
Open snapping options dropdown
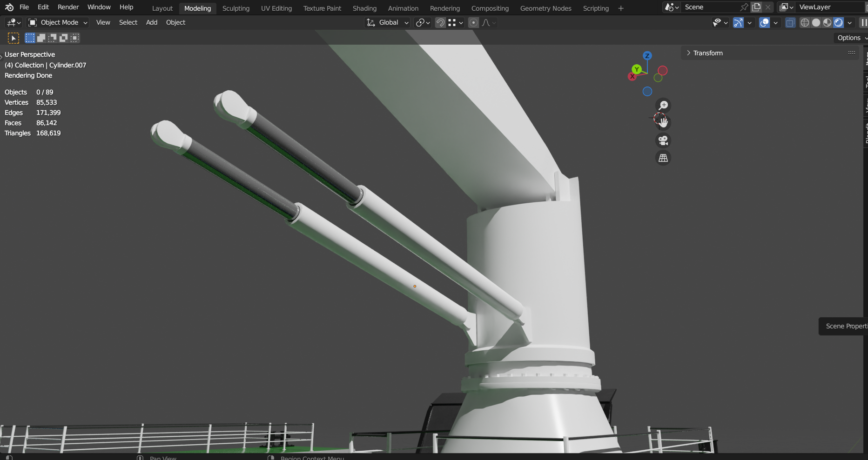point(456,22)
